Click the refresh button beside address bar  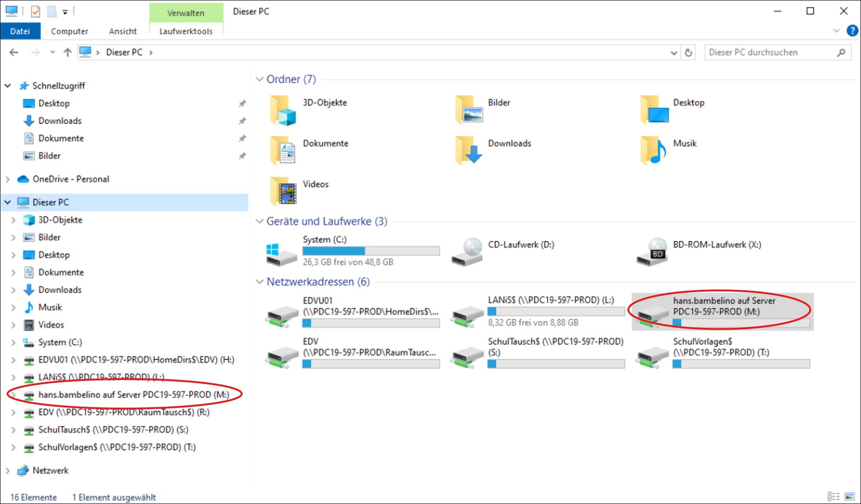pos(689,53)
